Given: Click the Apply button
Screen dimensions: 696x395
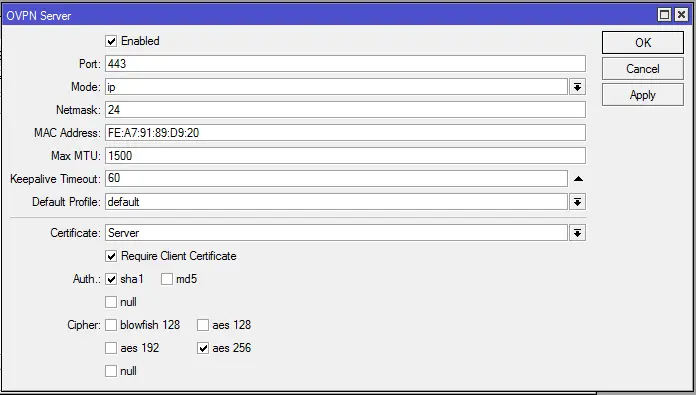Looking at the screenshot, I should coord(643,95).
